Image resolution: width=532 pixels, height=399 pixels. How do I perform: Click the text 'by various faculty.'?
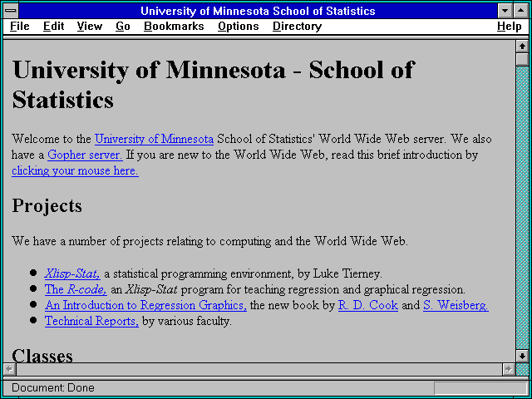187,321
